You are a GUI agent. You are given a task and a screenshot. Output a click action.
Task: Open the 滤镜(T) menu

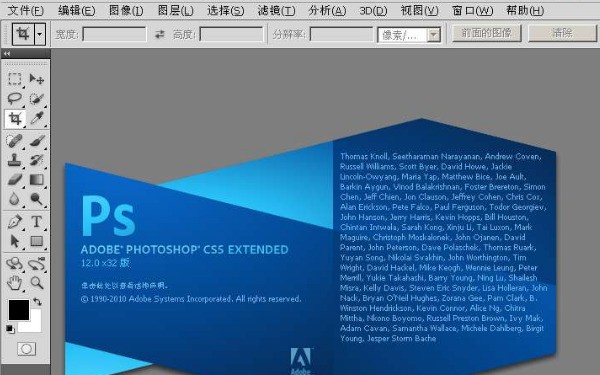(x=276, y=10)
